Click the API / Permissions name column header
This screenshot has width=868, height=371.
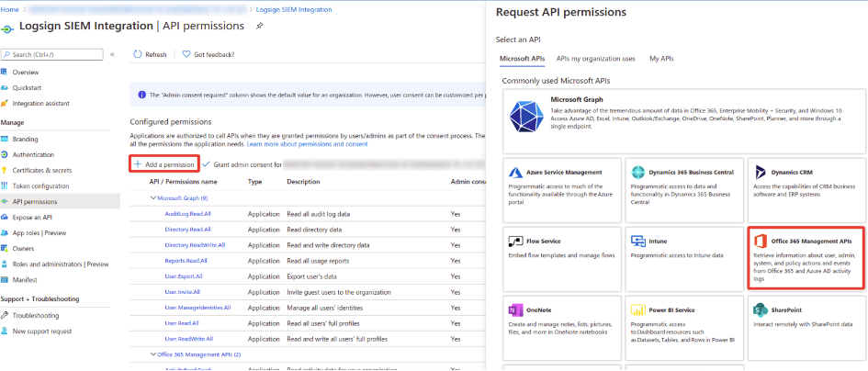[183, 182]
